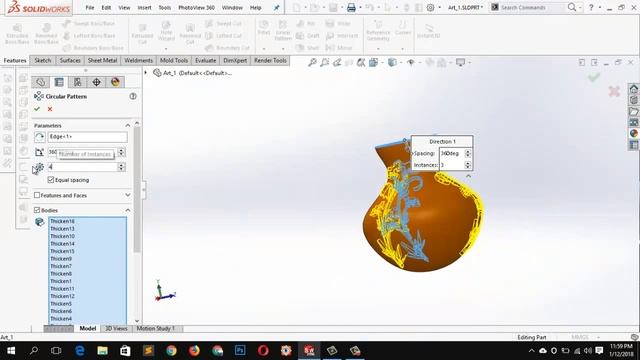Open the Windows Start button
Image resolution: width=640 pixels, height=360 pixels.
click(x=11, y=351)
